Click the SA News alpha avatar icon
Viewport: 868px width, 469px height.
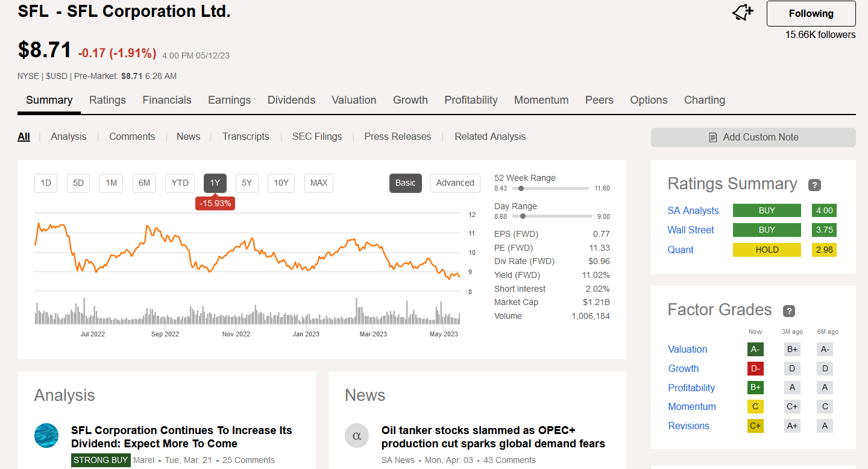(357, 435)
